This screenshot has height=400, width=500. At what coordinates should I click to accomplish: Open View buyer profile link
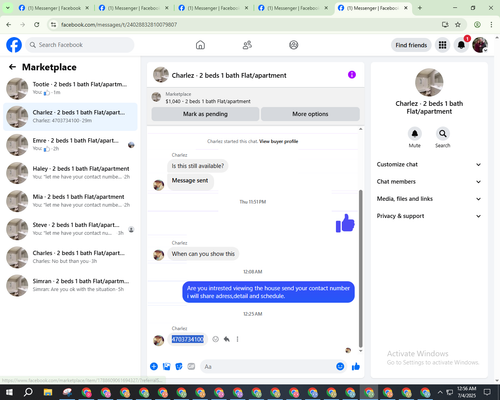[x=279, y=141]
